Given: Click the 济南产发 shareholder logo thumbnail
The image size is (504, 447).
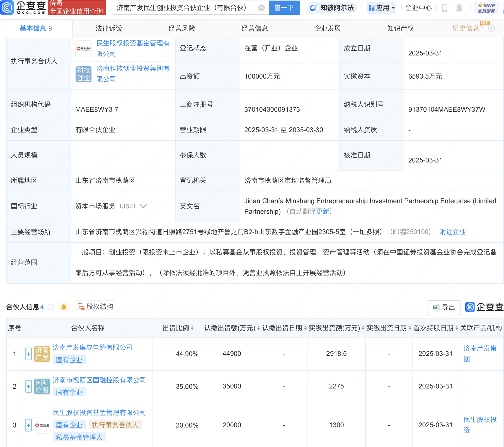Looking at the screenshot, I should 42,354.
